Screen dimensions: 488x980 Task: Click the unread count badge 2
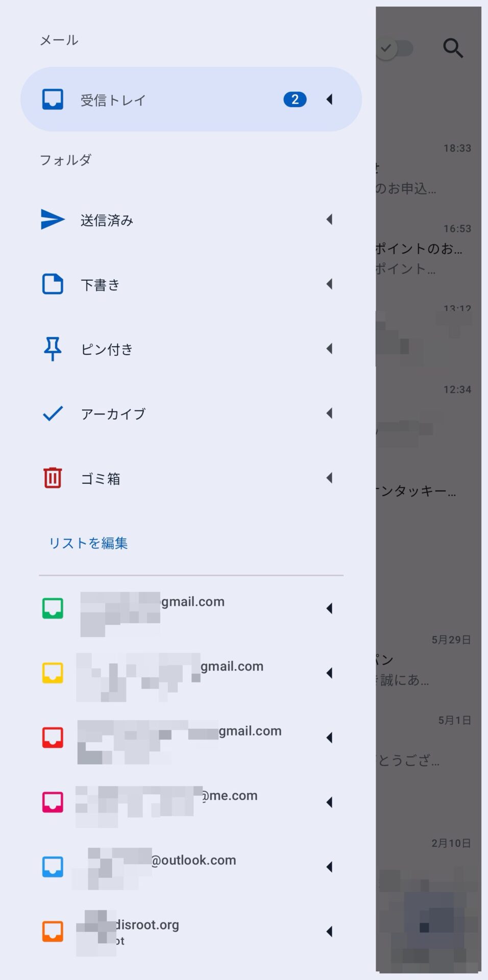click(x=295, y=99)
